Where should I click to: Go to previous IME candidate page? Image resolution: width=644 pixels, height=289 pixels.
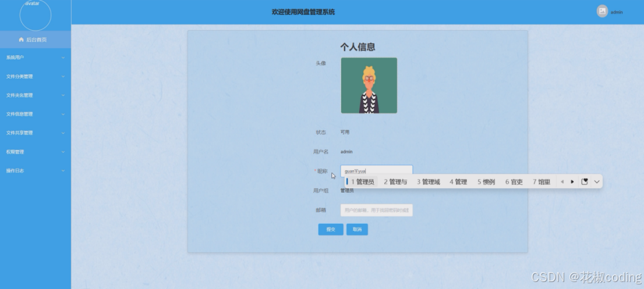(562, 181)
